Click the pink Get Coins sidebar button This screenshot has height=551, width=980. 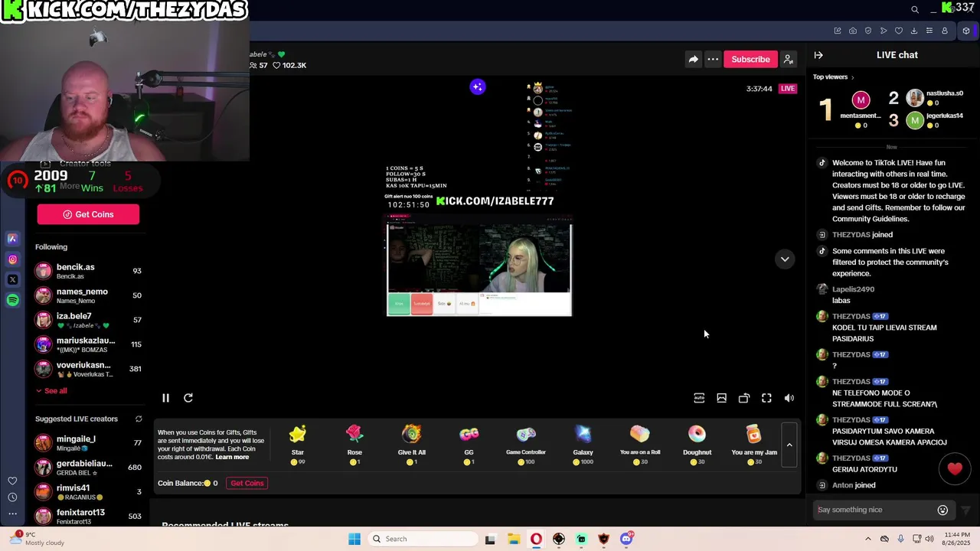[x=88, y=214]
